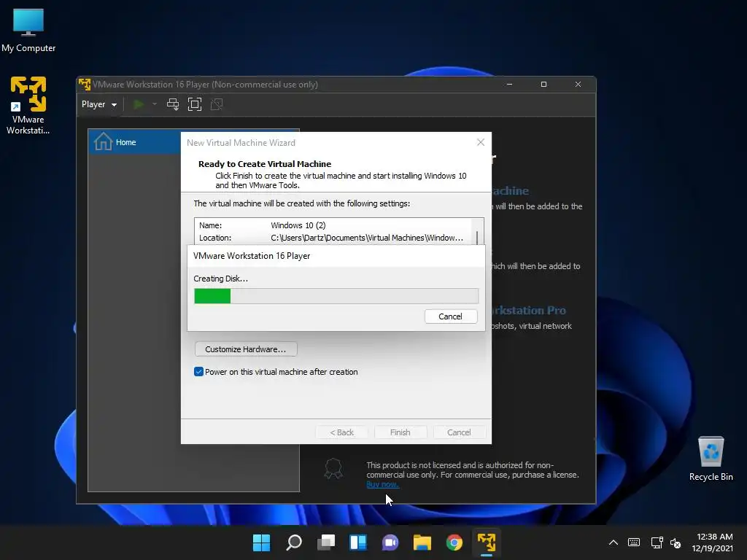Open taskbar Search

click(x=294, y=542)
